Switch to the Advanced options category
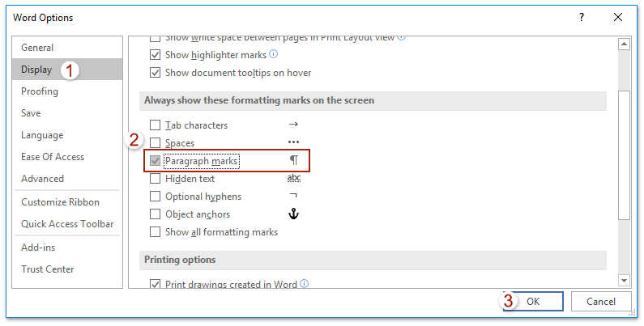This screenshot has height=326, width=644. click(x=42, y=179)
